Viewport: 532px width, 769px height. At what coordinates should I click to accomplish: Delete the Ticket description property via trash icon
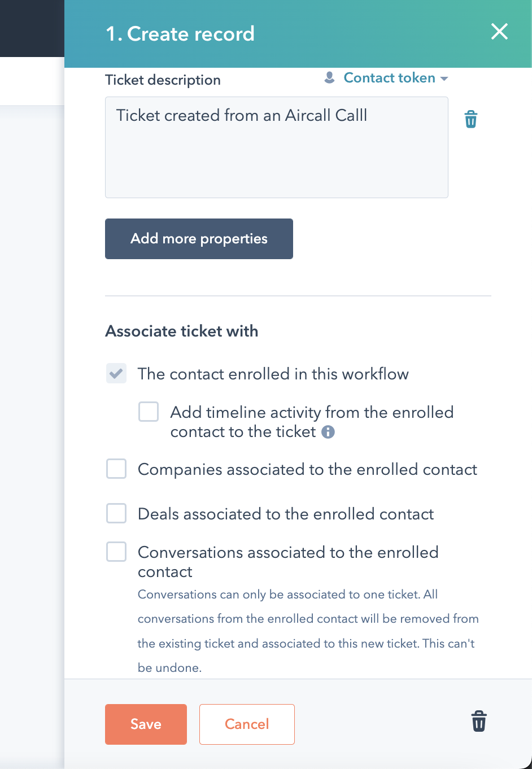(470, 119)
